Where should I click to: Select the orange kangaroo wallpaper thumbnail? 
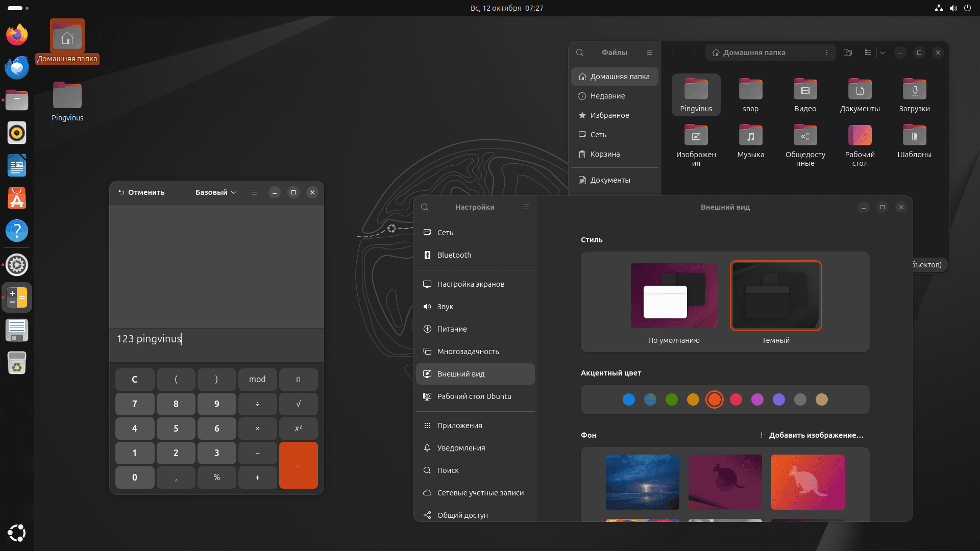click(807, 482)
